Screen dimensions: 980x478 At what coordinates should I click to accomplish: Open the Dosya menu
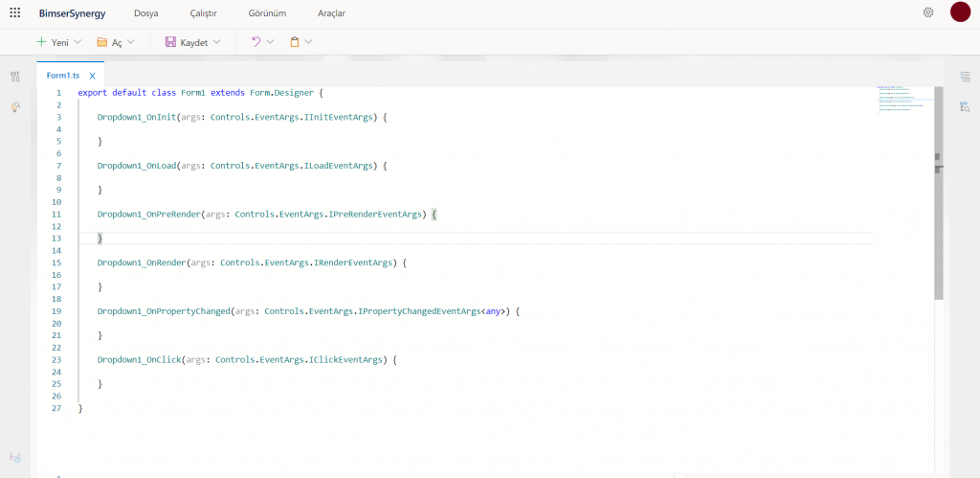point(145,13)
